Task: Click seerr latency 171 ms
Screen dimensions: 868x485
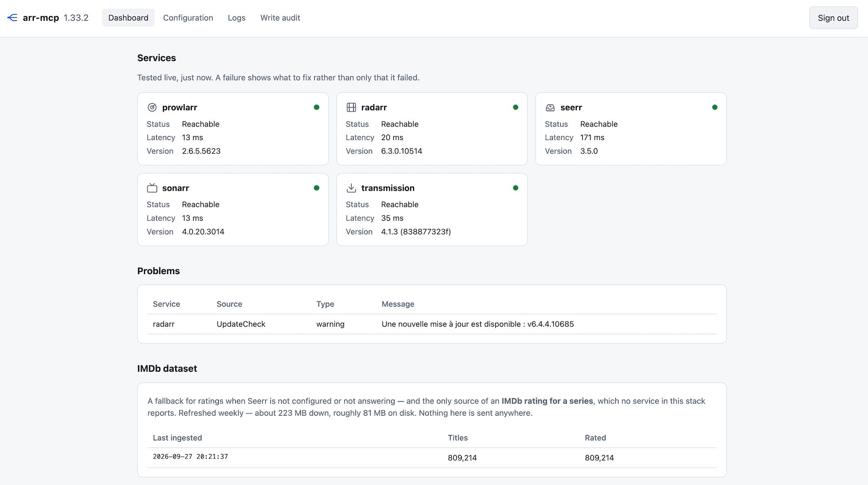Action: tap(592, 138)
